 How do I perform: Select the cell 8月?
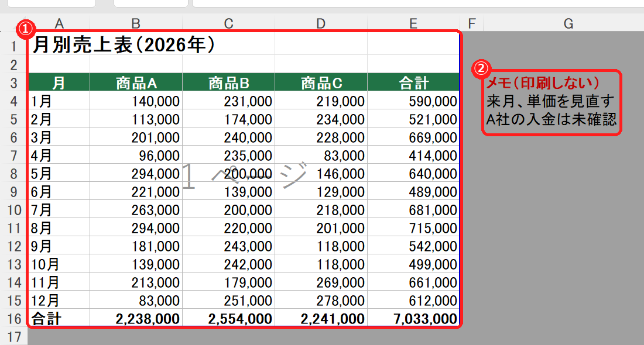click(x=59, y=227)
